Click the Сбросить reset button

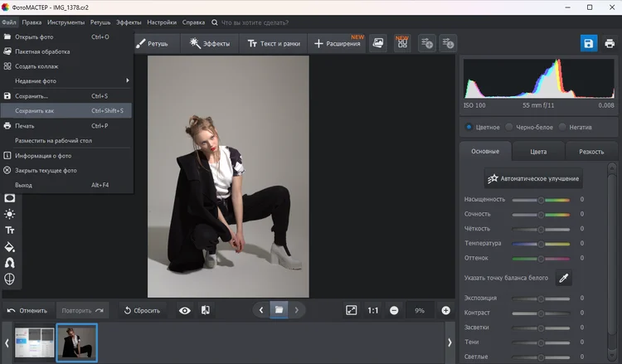tap(142, 310)
